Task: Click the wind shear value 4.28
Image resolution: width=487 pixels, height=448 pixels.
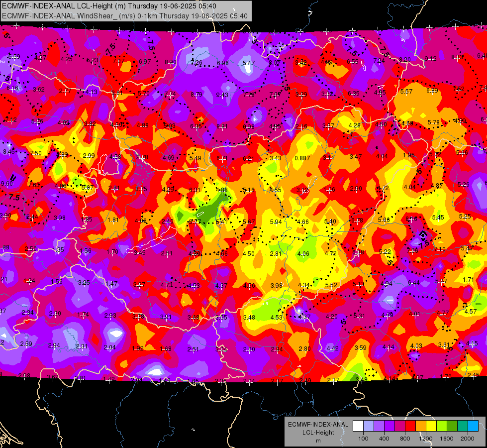Action: (x=354, y=125)
